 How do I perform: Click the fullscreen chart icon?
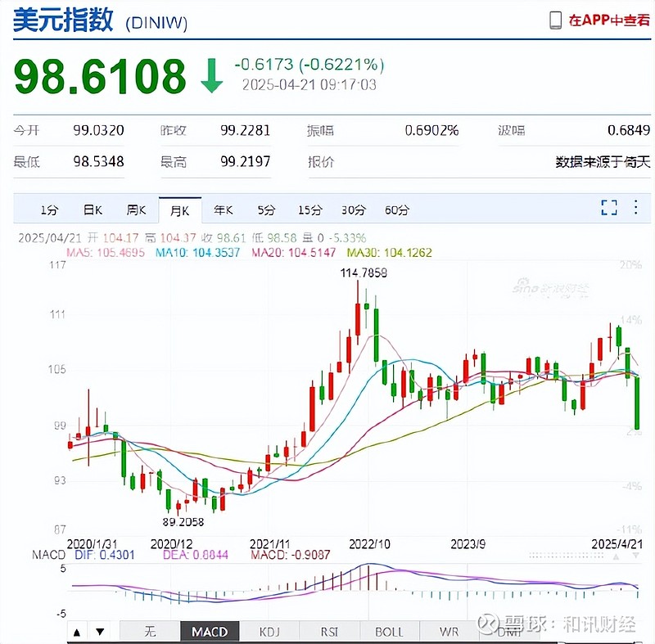point(608,208)
